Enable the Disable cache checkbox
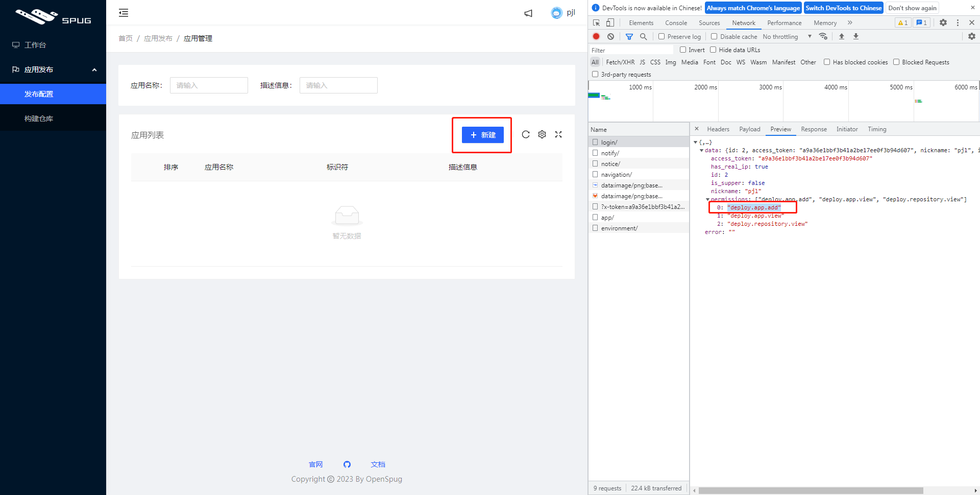The width and height of the screenshot is (980, 495). click(x=714, y=36)
